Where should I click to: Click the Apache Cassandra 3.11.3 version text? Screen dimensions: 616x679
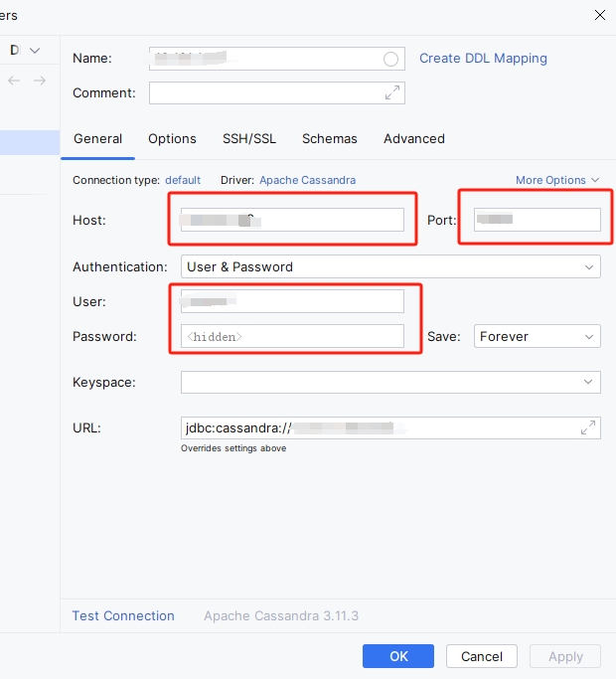281,615
